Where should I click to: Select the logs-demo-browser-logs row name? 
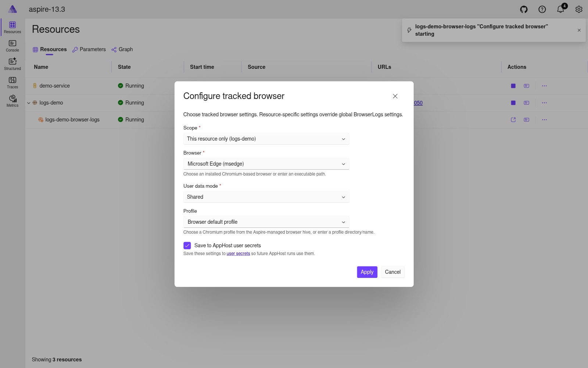[x=72, y=120]
